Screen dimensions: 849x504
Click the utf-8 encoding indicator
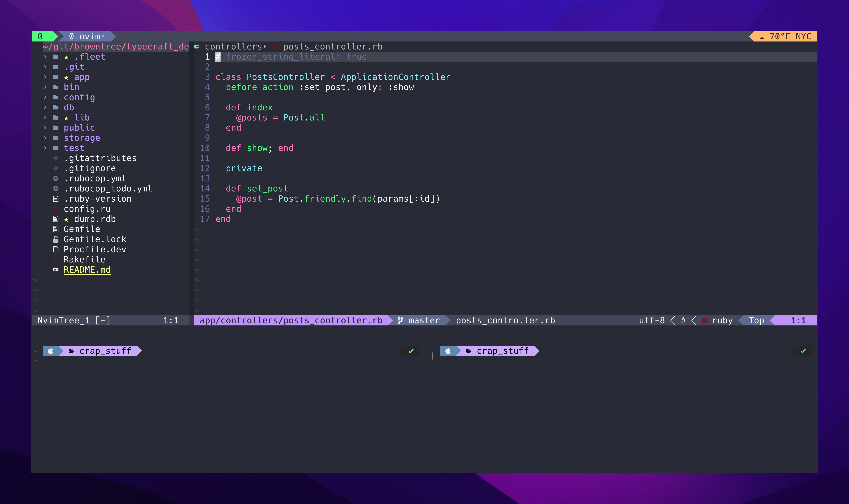(x=652, y=320)
